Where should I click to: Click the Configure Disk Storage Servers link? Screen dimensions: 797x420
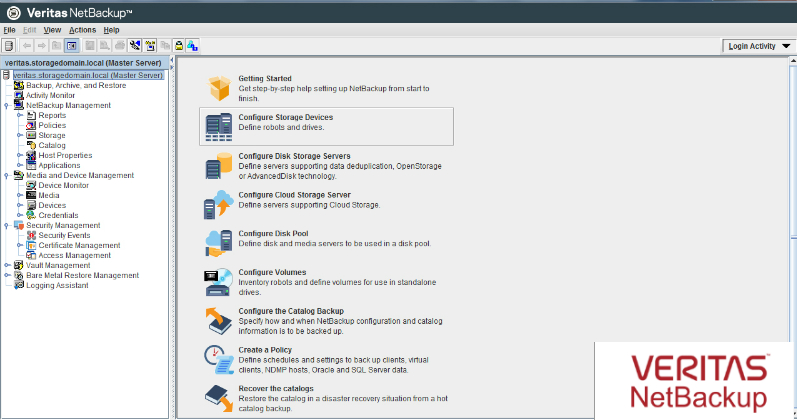[x=294, y=156]
